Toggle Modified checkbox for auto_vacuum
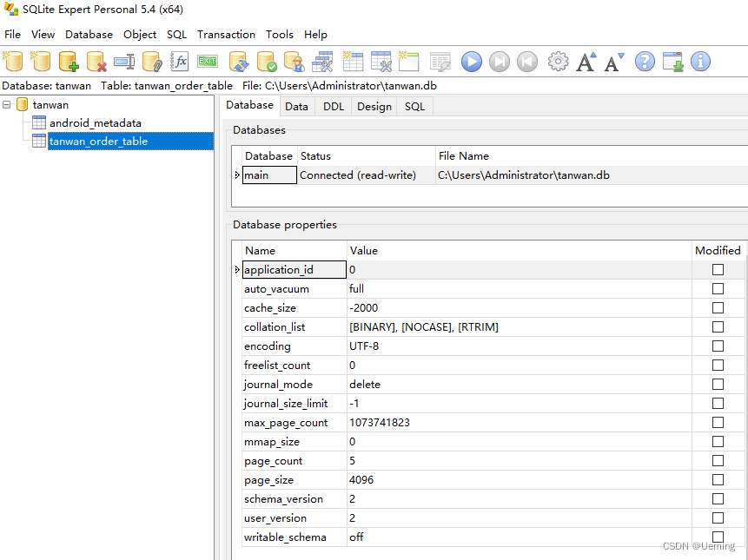The width and height of the screenshot is (748, 560). pos(718,289)
